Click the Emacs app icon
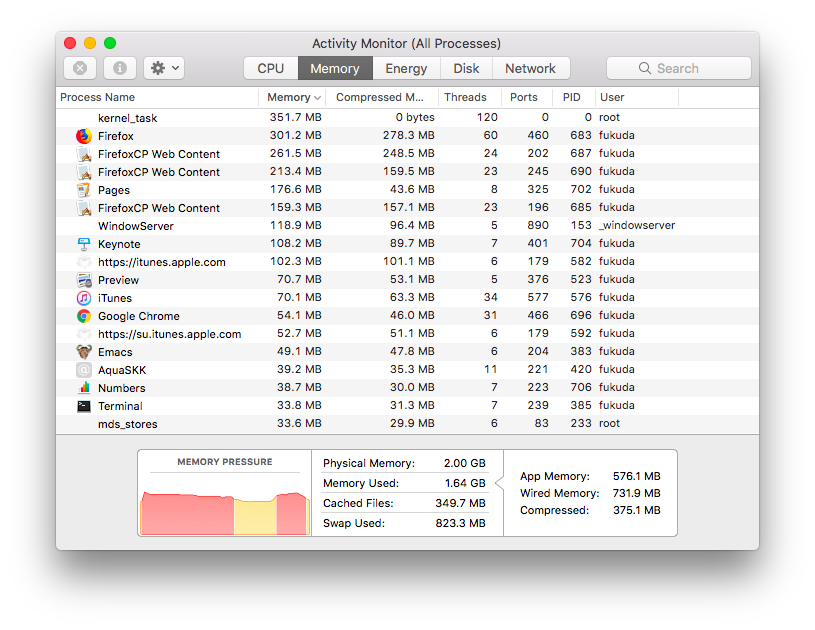 pyautogui.click(x=84, y=352)
